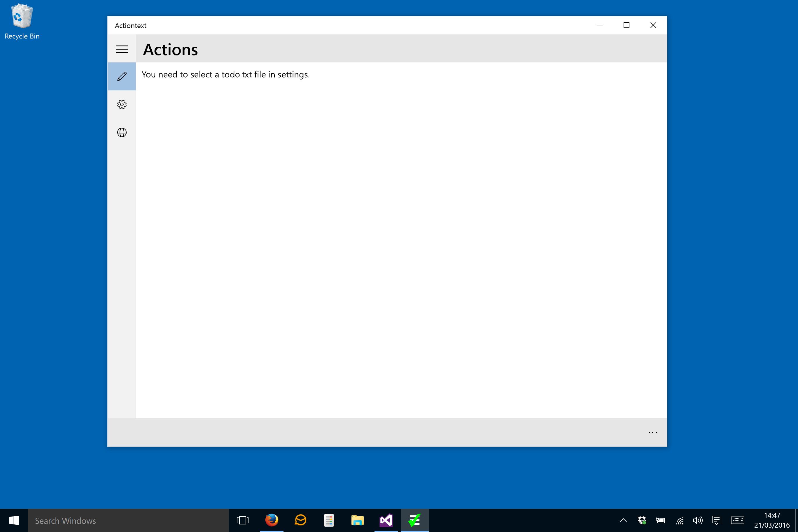Open the notes app taskbar icon
Image resolution: width=798 pixels, height=532 pixels.
(329, 520)
